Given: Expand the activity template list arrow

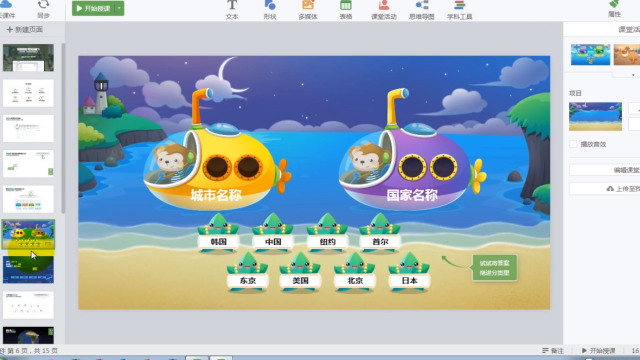Looking at the screenshot, I should pyautogui.click(x=633, y=75).
